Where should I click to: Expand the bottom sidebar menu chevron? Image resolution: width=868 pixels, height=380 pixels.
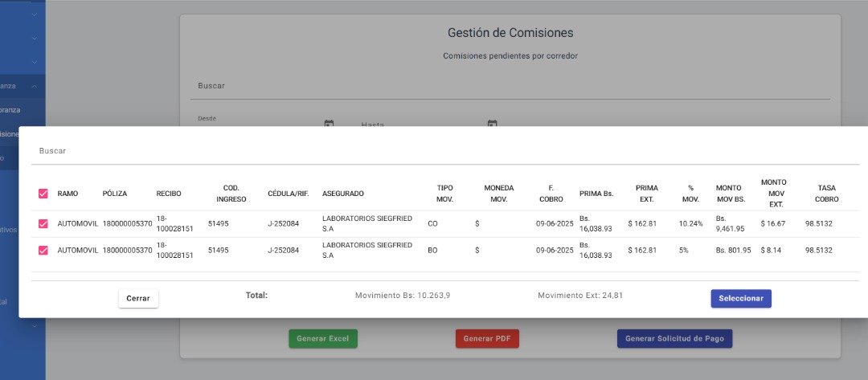click(35, 326)
